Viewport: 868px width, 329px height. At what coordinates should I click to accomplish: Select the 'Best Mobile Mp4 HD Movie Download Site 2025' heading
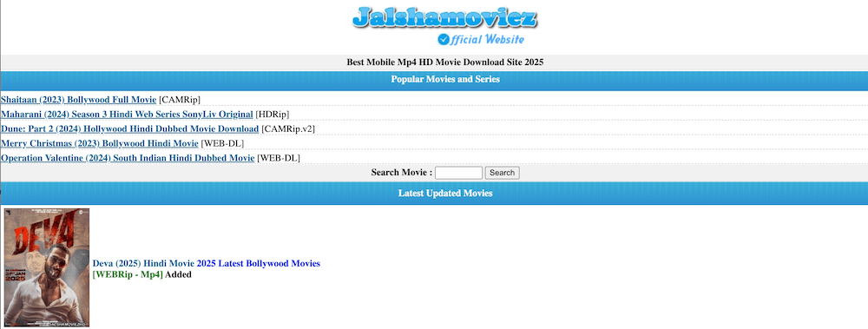445,62
